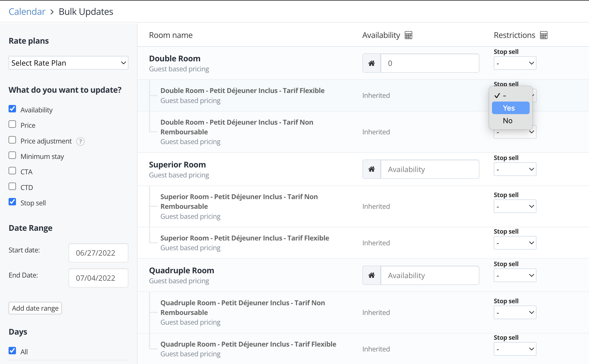Click the house icon in Superior Room availability
Image resolution: width=589 pixels, height=364 pixels.
point(372,169)
